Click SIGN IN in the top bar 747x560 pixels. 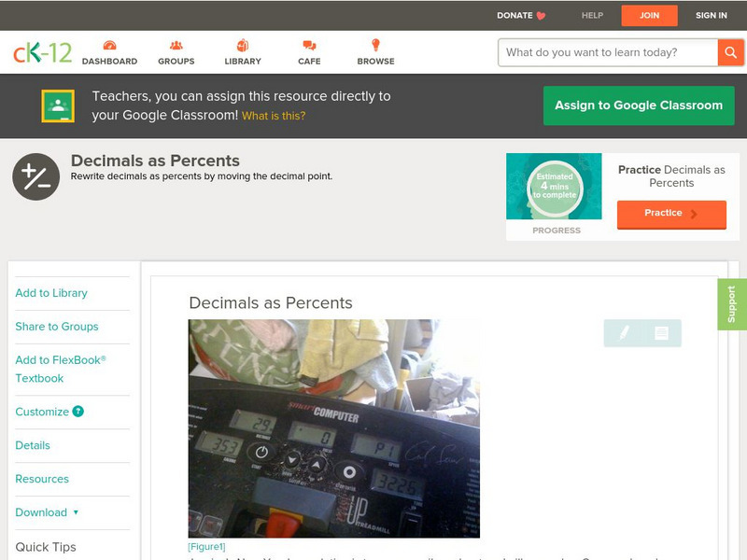(712, 16)
